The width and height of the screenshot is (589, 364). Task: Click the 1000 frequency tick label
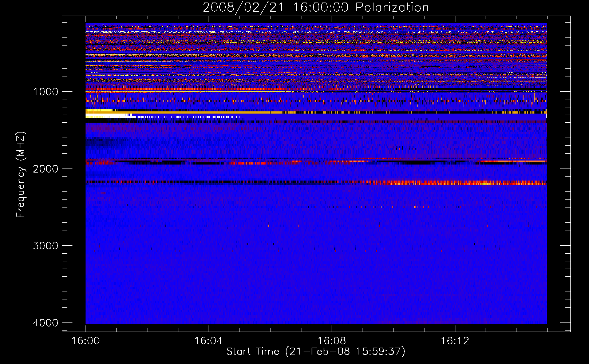(46, 92)
